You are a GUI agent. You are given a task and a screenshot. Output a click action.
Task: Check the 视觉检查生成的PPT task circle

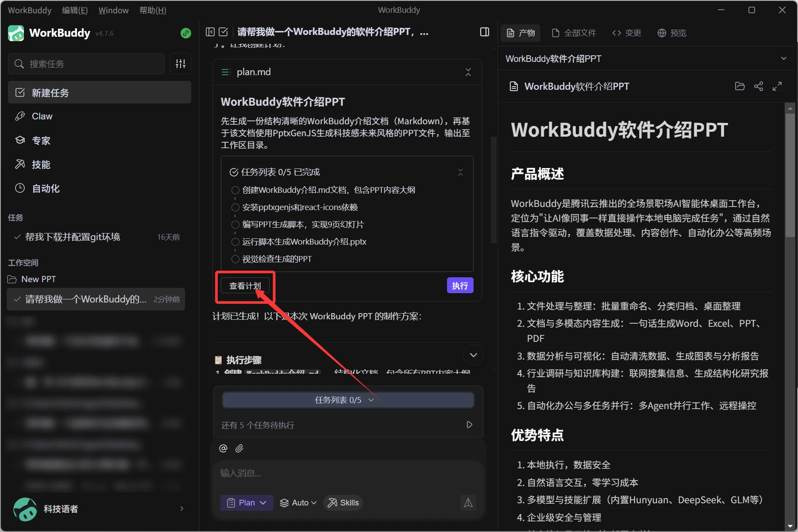click(235, 259)
